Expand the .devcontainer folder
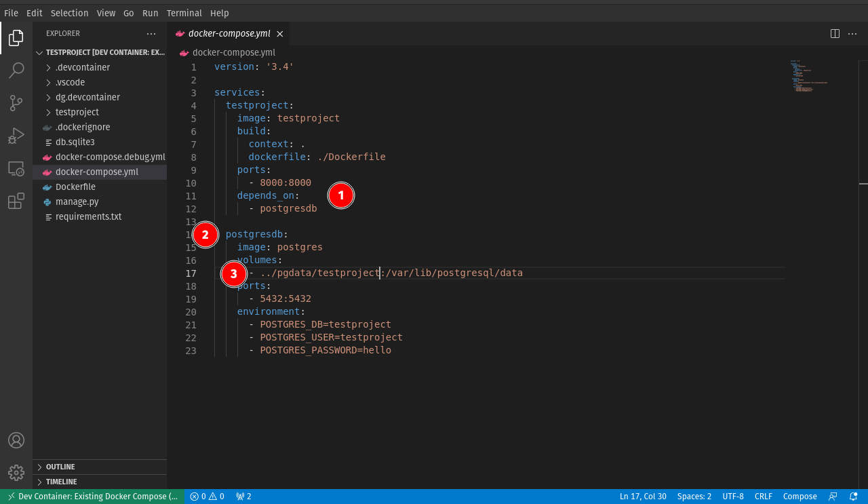The image size is (868, 504). (100, 67)
